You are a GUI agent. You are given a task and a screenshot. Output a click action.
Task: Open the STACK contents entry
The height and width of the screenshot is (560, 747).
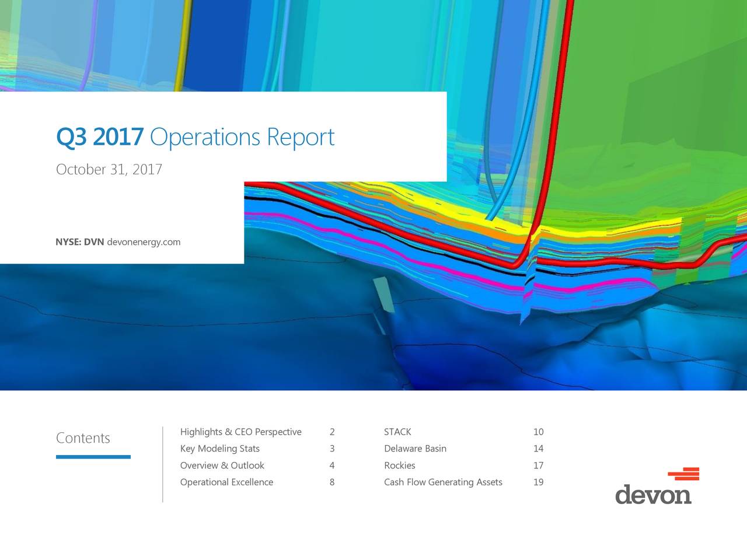pyautogui.click(x=397, y=432)
